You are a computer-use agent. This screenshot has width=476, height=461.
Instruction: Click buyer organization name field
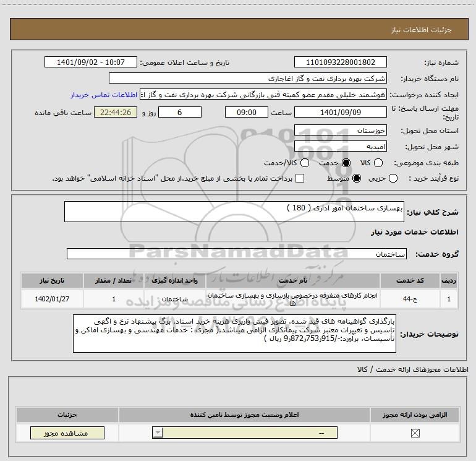tap(248, 79)
